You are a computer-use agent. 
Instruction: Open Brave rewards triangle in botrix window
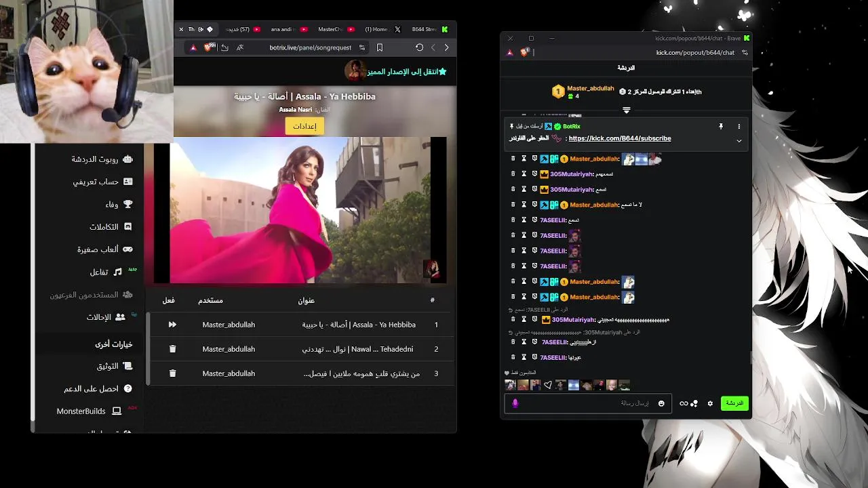pos(193,47)
